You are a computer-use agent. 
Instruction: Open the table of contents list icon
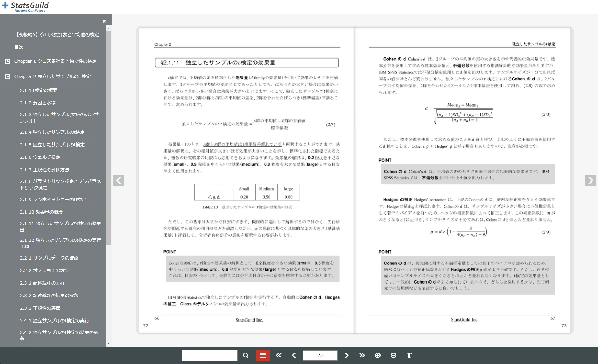tap(262, 355)
